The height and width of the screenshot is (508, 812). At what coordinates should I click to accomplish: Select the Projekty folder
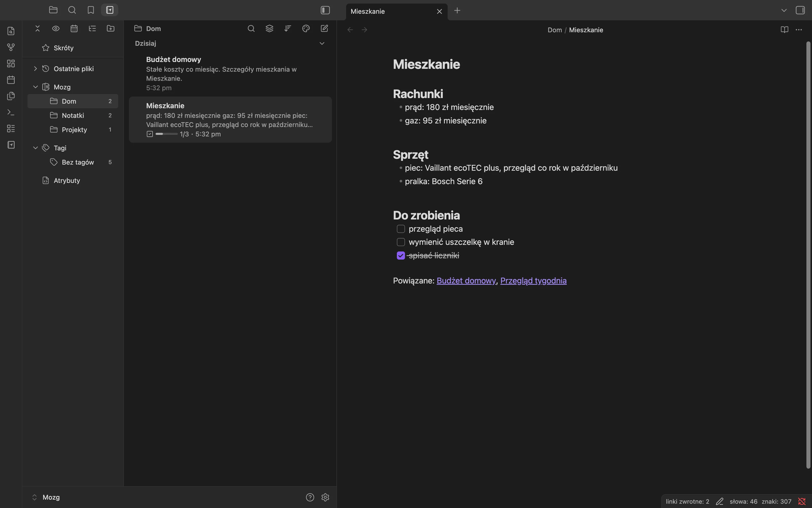tap(73, 130)
